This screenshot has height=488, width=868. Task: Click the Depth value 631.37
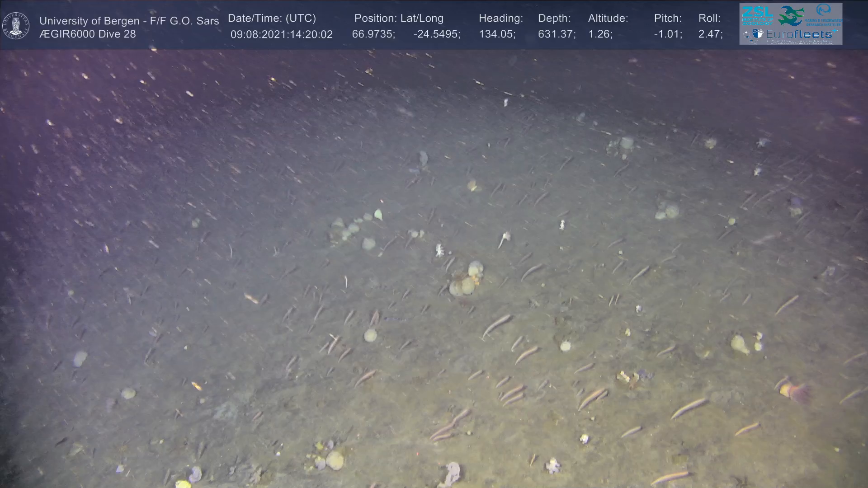557,34
